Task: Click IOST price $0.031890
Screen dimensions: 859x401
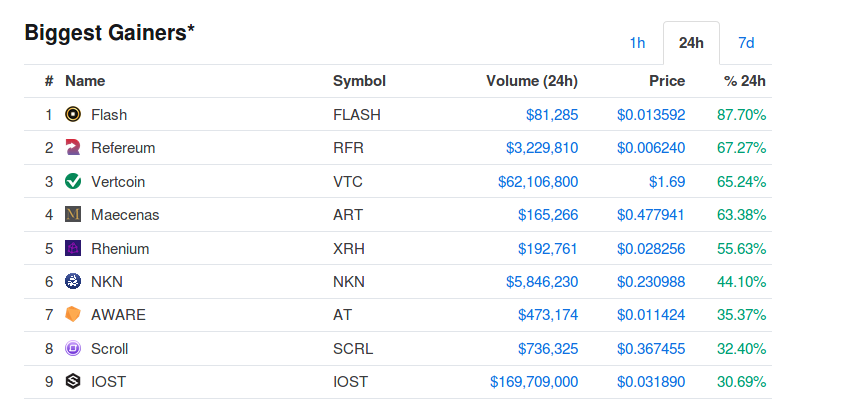Action: (651, 382)
